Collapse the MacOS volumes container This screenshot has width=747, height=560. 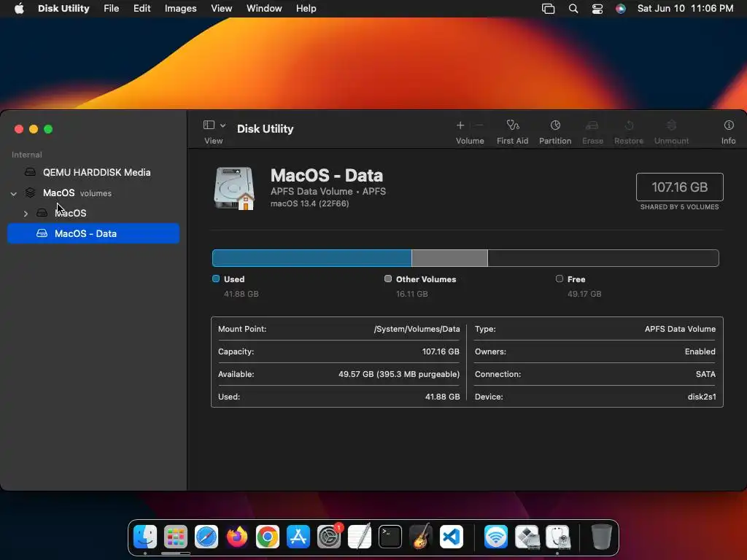pyautogui.click(x=14, y=193)
